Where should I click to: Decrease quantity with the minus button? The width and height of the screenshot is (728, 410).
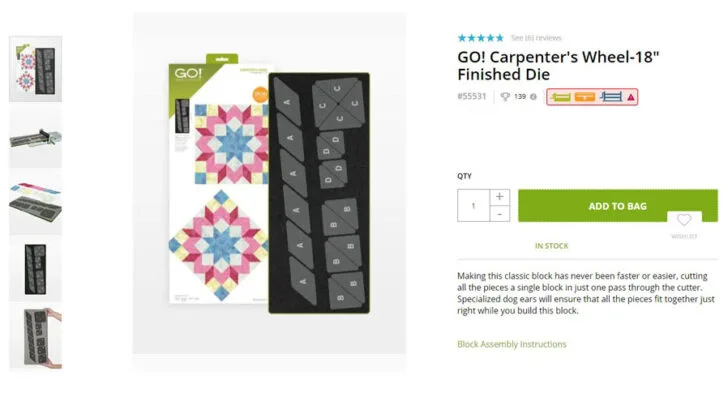pos(500,214)
